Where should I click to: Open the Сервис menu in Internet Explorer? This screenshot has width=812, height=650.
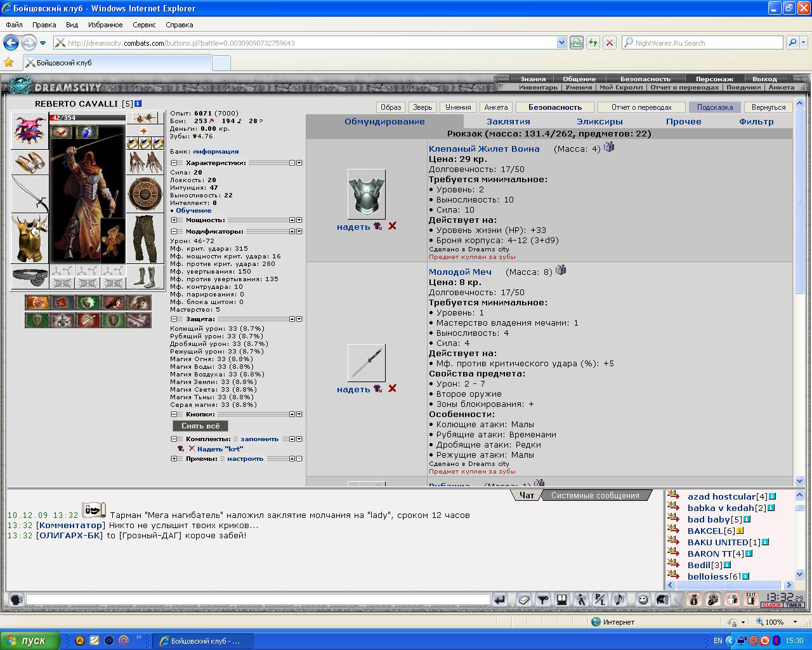pyautogui.click(x=144, y=25)
